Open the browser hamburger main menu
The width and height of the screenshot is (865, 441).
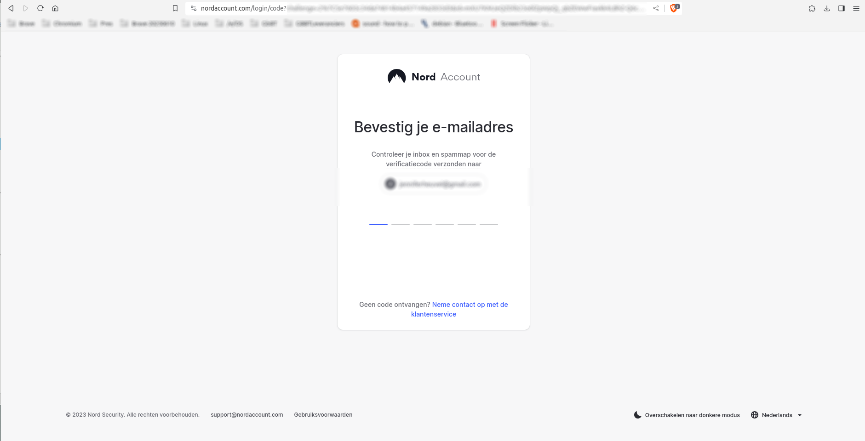click(x=856, y=8)
